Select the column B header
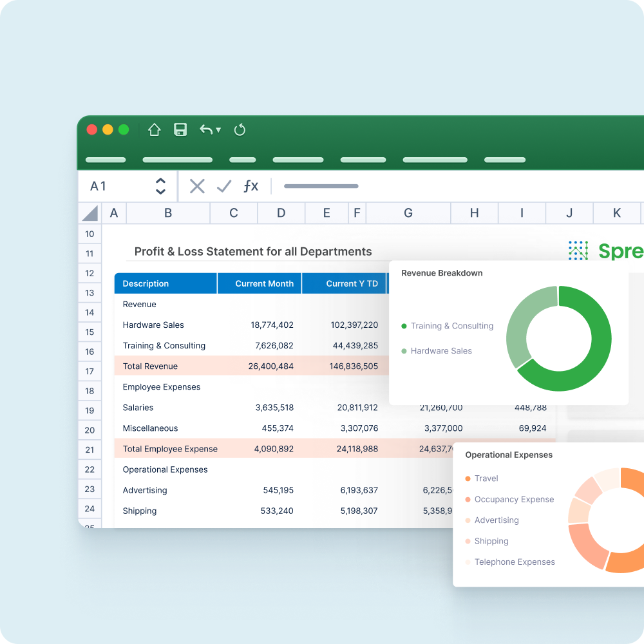Screen dimensions: 644x644 coord(168,213)
